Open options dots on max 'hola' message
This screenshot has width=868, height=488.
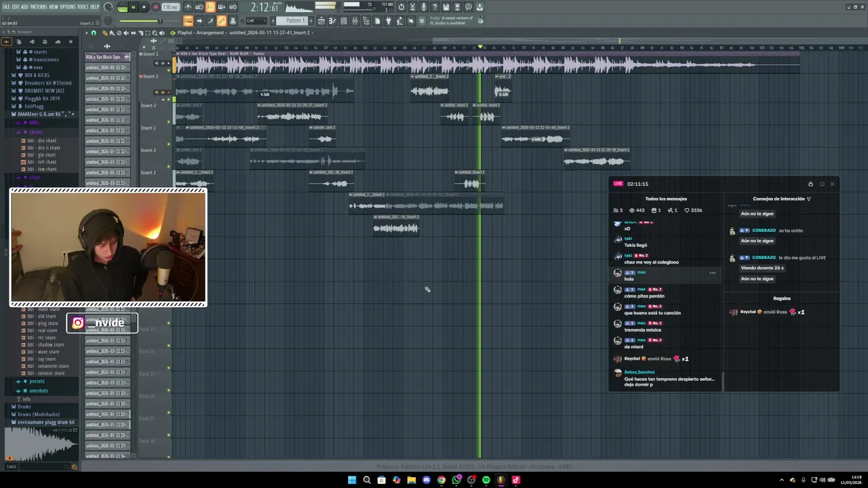(712, 273)
